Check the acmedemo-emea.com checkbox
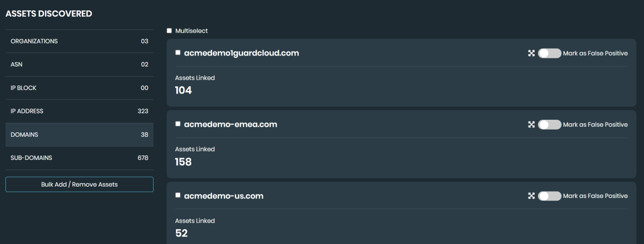 178,124
